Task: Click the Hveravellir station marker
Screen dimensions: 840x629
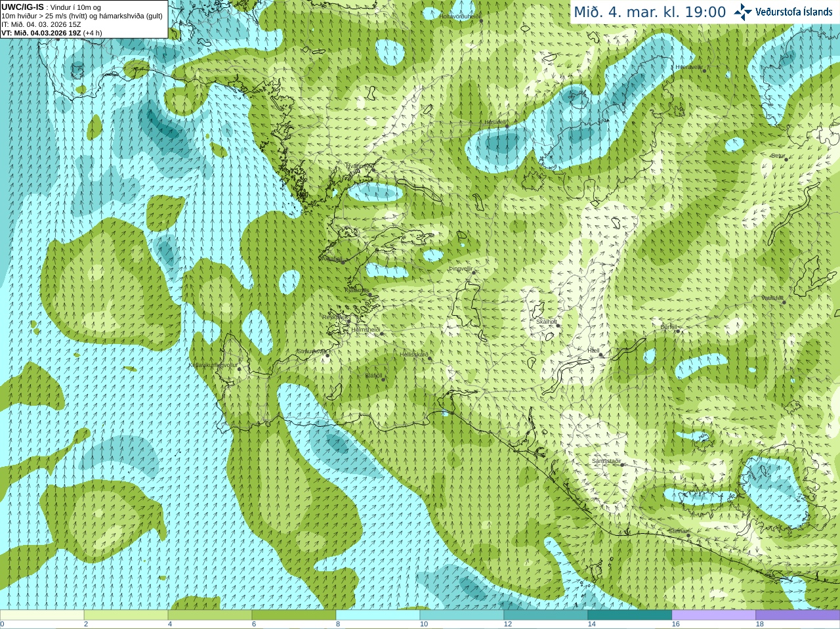Action: [704, 70]
